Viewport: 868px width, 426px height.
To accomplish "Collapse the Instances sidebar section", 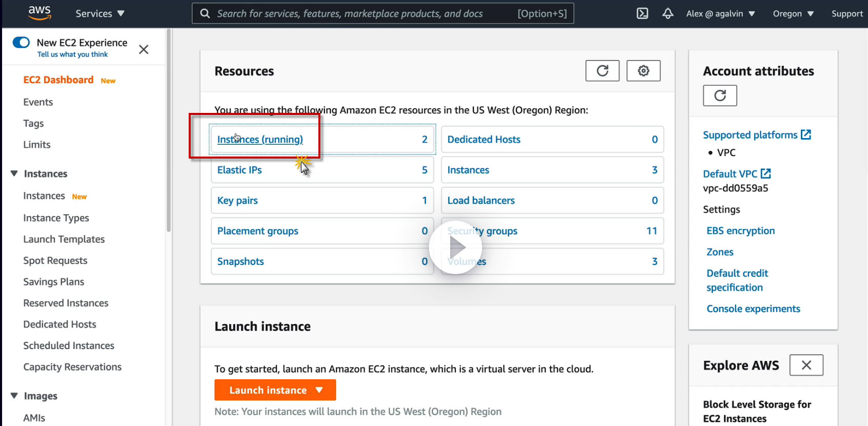I will (x=14, y=173).
